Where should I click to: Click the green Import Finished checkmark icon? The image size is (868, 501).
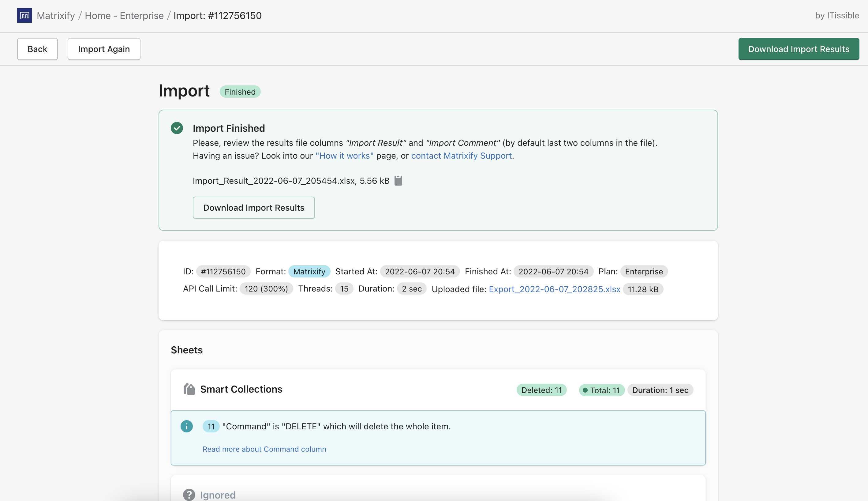point(177,128)
